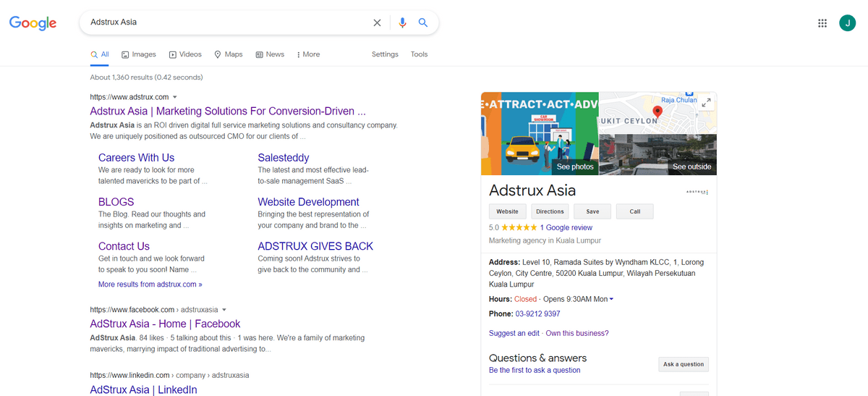The width and height of the screenshot is (868, 396).
Task: Expand the facebook.com result options arrow
Action: tap(224, 310)
